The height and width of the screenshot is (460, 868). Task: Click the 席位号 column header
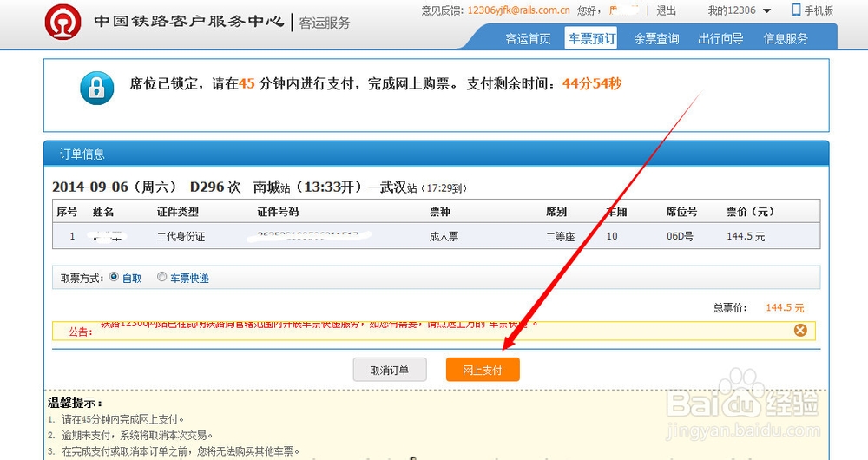pos(681,212)
